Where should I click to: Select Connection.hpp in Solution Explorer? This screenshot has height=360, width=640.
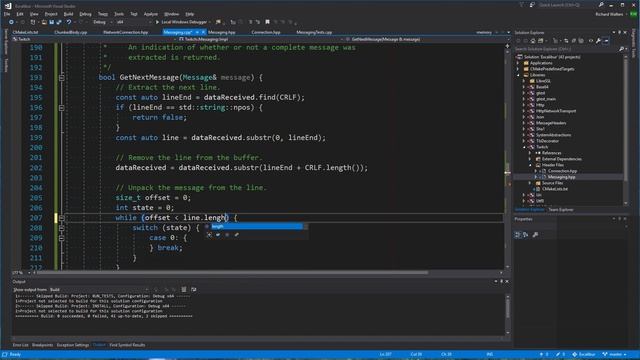click(x=562, y=171)
